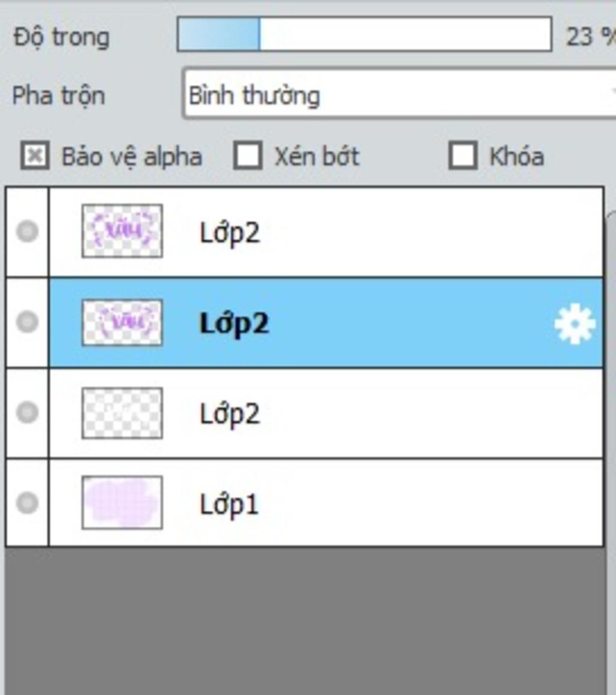Check the Khóa lock checkbox

point(463,156)
